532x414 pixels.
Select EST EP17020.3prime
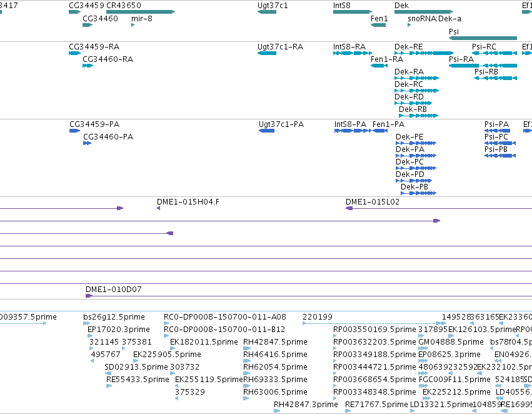point(89,336)
